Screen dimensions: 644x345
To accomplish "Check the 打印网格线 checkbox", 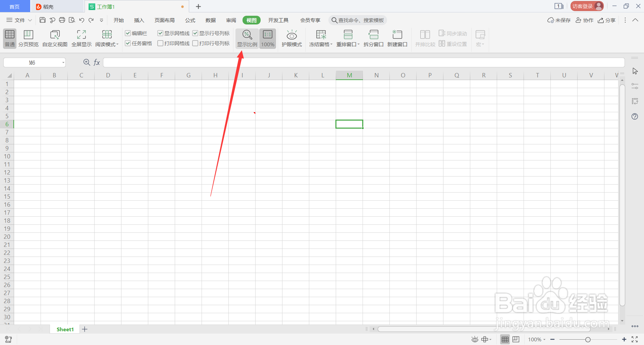I will 160,43.
